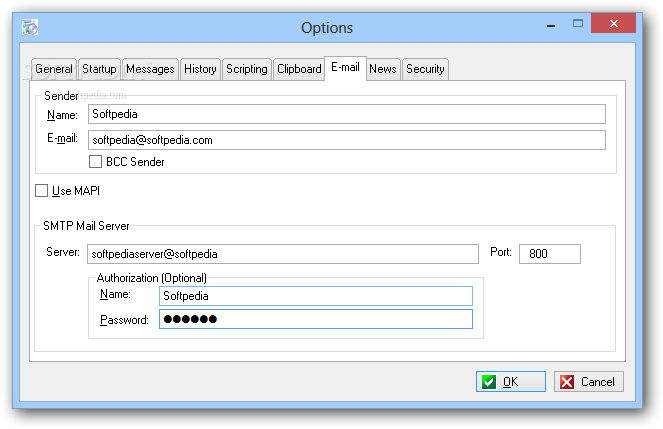
Task: Open the General tab
Action: 53,69
